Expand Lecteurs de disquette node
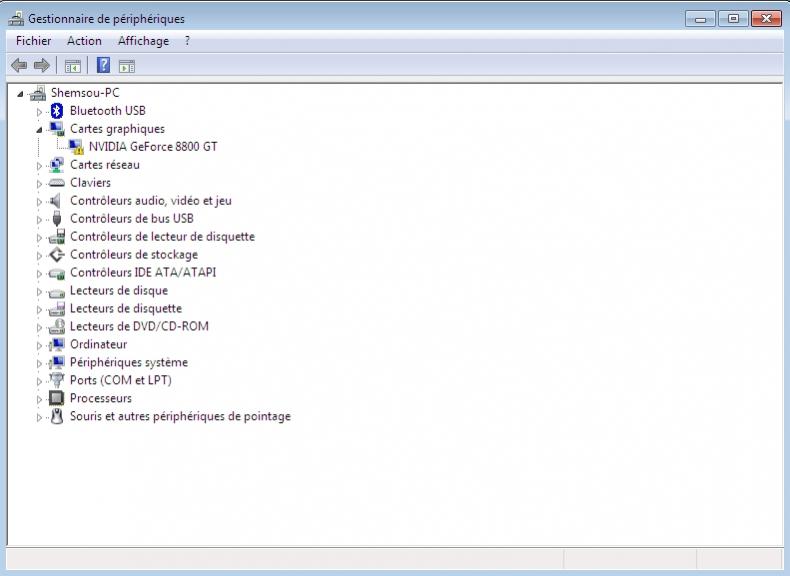The image size is (790, 576). coord(39,309)
